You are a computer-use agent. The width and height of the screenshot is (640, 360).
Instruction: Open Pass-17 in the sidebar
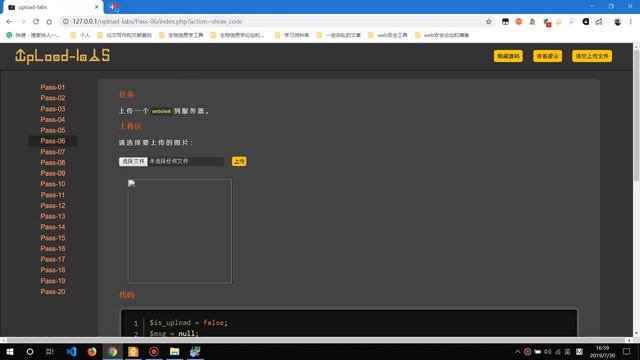[x=53, y=259]
